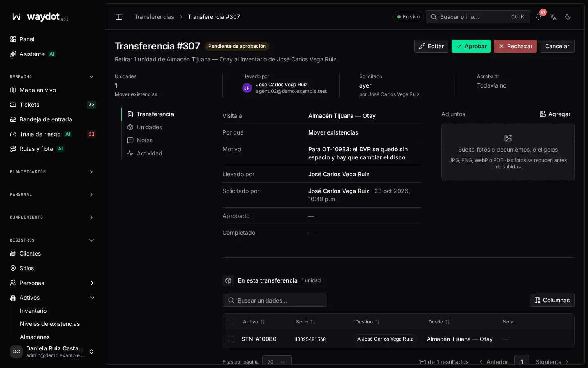Image resolution: width=588 pixels, height=368 pixels.
Task: Expand the CUMPLIMIENTO section
Action: [52, 218]
